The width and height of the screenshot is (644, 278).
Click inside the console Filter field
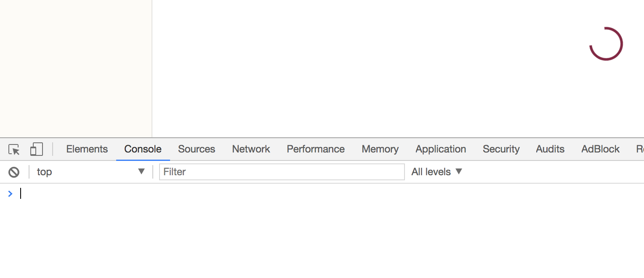tap(282, 171)
